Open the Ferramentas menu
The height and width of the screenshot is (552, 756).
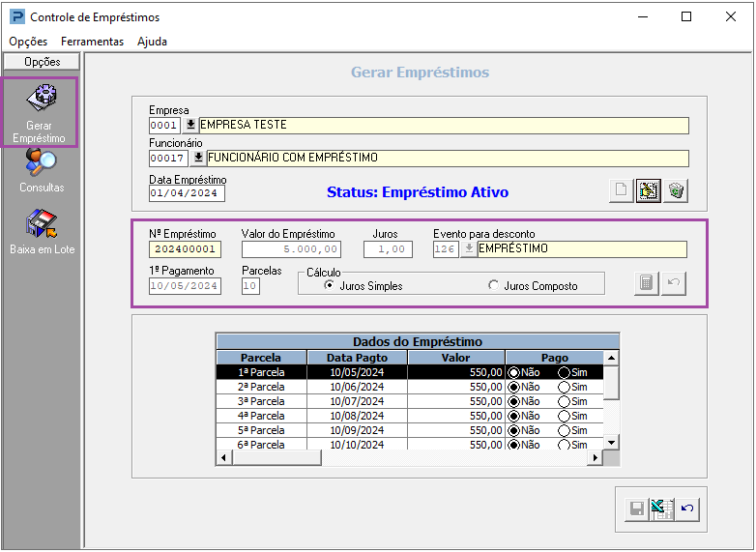coord(92,42)
